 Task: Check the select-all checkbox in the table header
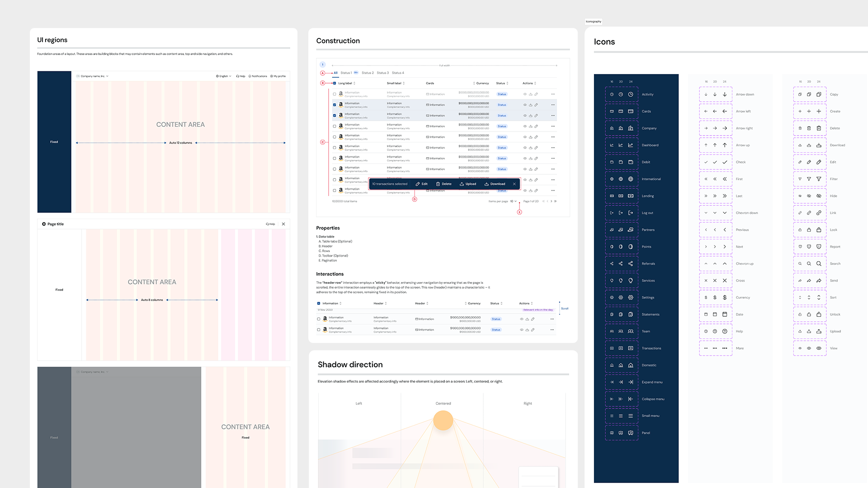pos(335,83)
